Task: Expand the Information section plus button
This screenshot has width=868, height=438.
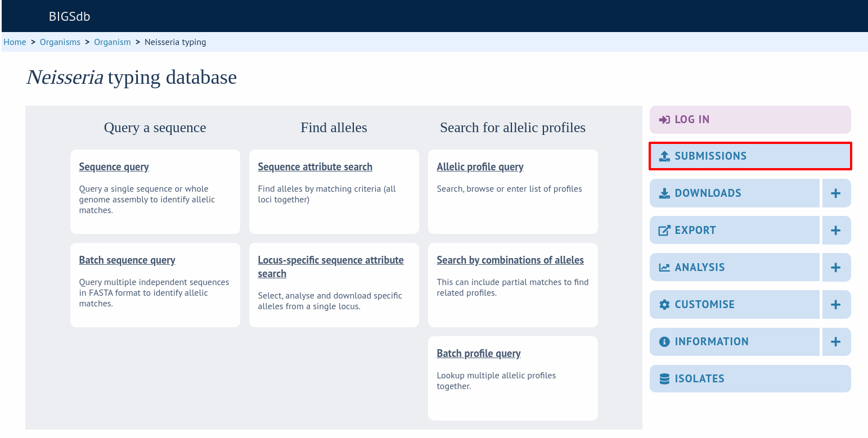Action: [x=836, y=342]
